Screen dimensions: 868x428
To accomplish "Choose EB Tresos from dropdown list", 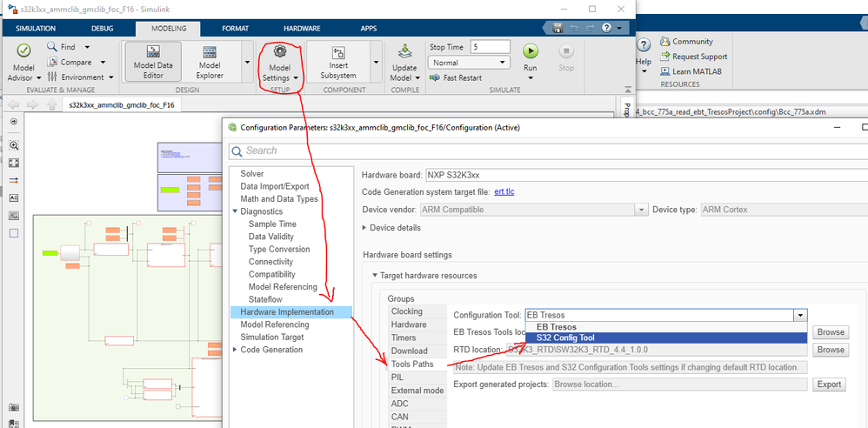I will click(666, 327).
